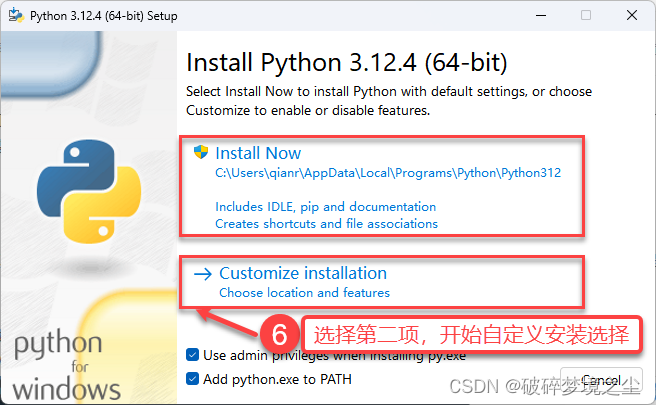
Task: Close the Python Setup window
Action: click(x=632, y=15)
